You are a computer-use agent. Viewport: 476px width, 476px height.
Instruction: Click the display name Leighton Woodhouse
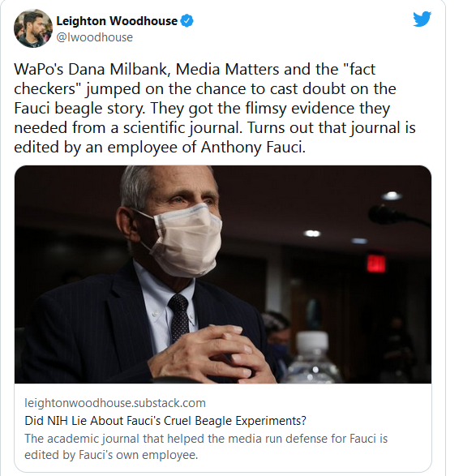[x=117, y=20]
